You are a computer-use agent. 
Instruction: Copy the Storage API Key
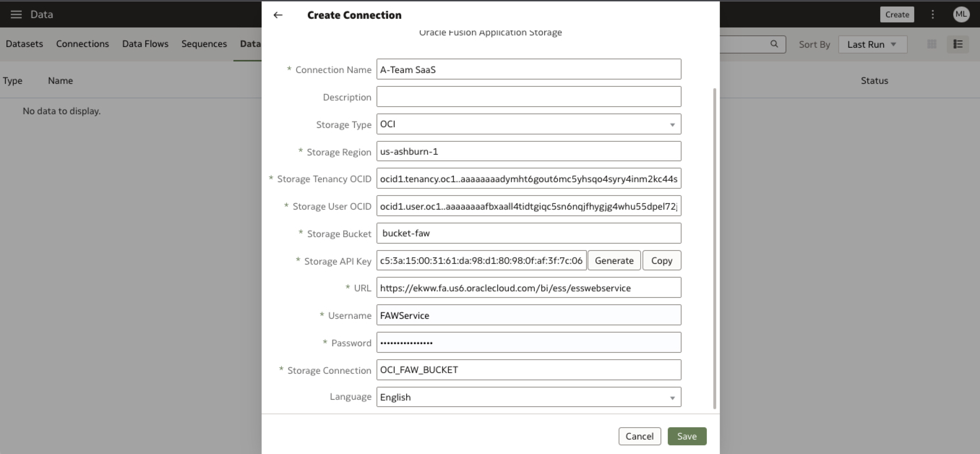(x=662, y=261)
